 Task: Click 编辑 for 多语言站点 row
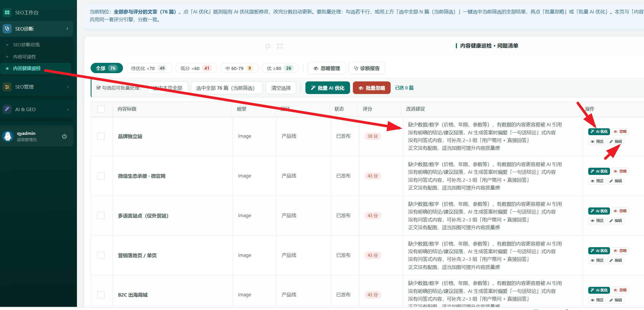point(616,221)
